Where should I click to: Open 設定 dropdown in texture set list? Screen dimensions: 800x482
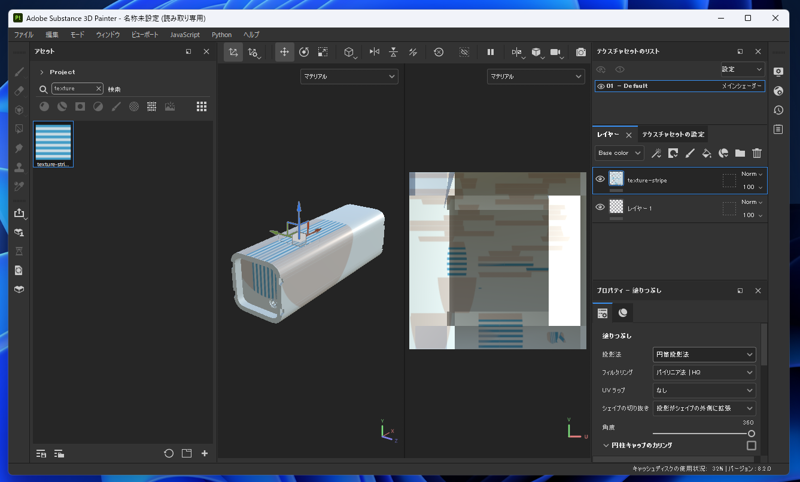[x=742, y=69]
